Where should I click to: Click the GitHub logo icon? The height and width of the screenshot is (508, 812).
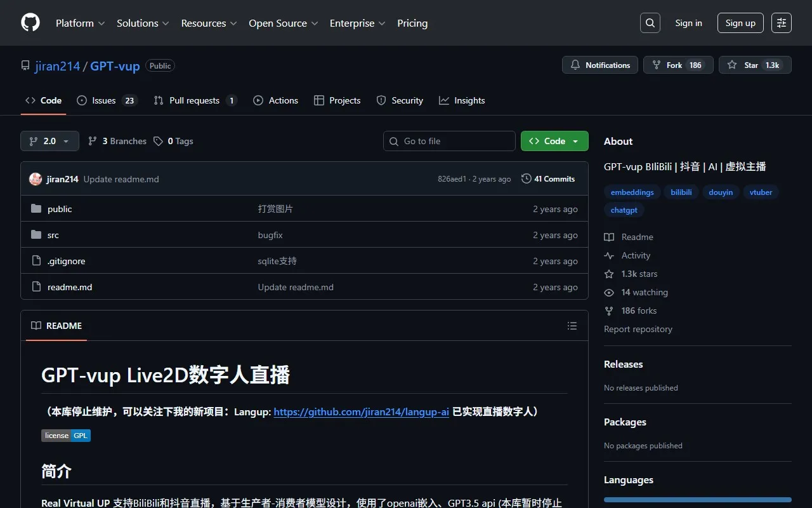[x=30, y=23]
